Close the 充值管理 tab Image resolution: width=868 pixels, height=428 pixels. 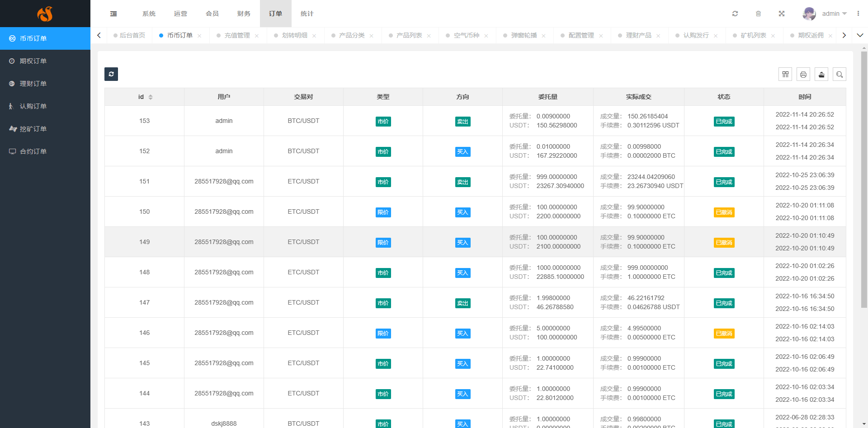tap(257, 36)
